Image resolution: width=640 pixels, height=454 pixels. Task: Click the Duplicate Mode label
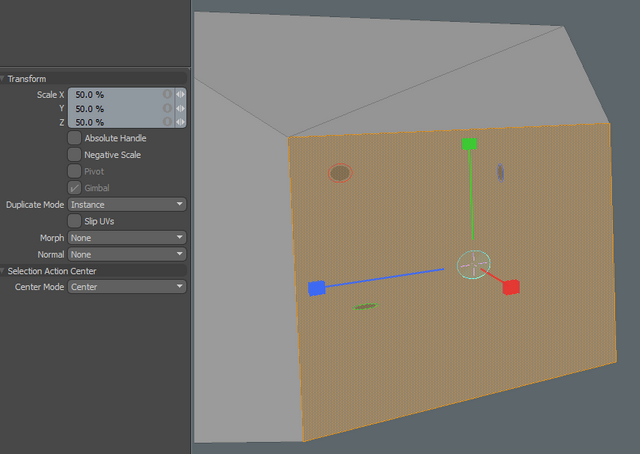pyautogui.click(x=35, y=205)
